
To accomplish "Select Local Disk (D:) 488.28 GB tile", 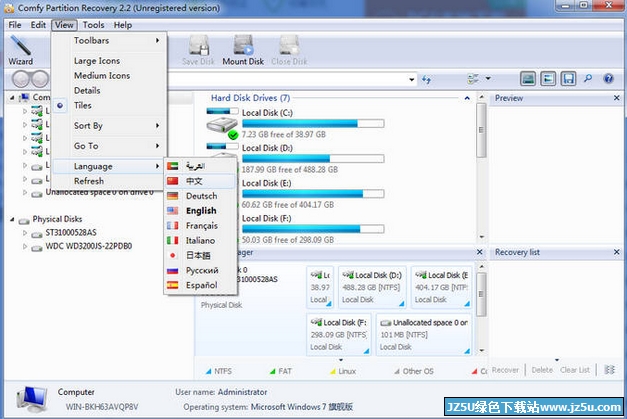I will click(x=372, y=287).
